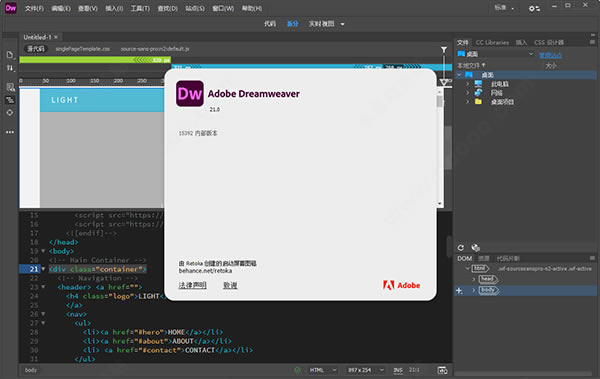Open the file management icon in left toolbar
The width and height of the screenshot is (600, 379).
pos(10,55)
